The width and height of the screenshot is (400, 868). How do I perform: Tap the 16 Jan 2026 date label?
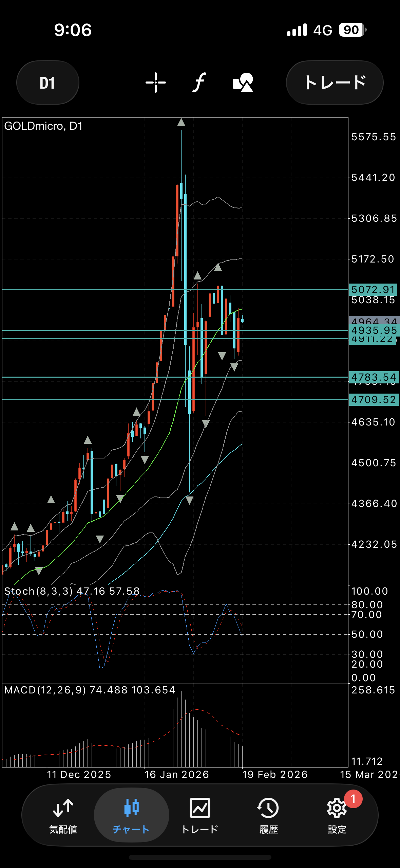[x=177, y=775]
